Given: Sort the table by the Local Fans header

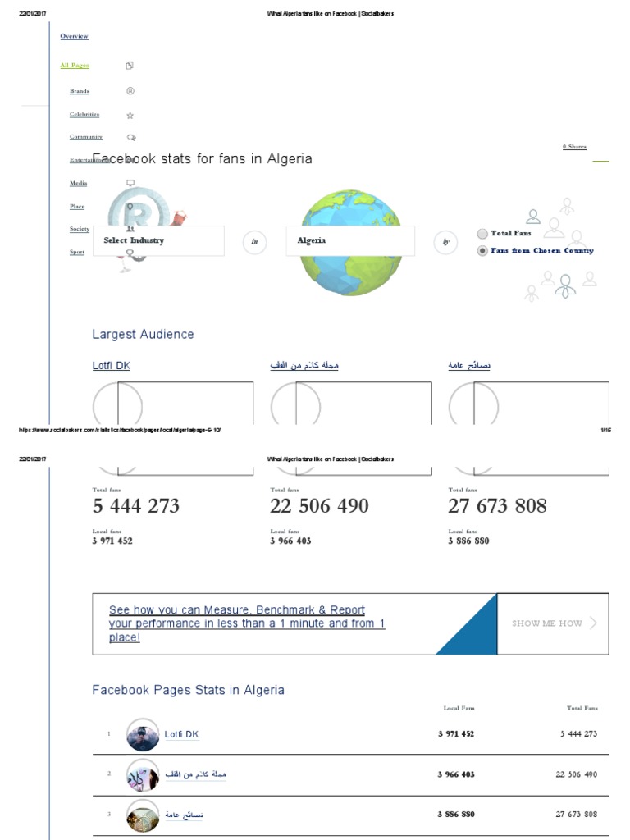Looking at the screenshot, I should click(x=459, y=708).
